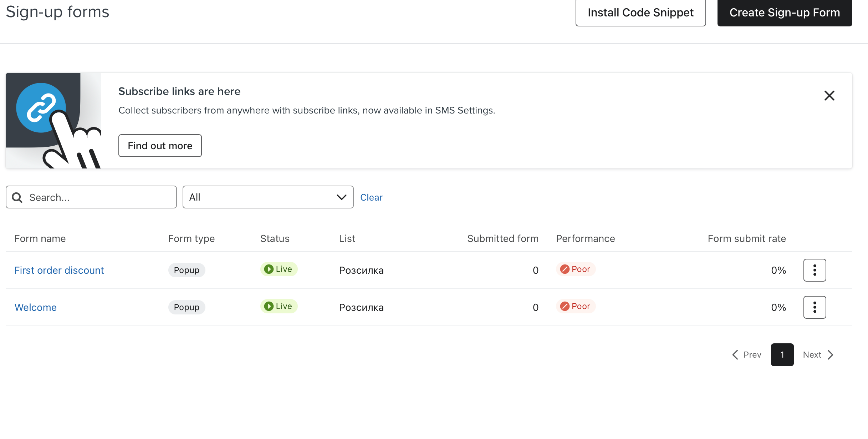Click the List column header
868x439 pixels.
click(x=347, y=238)
